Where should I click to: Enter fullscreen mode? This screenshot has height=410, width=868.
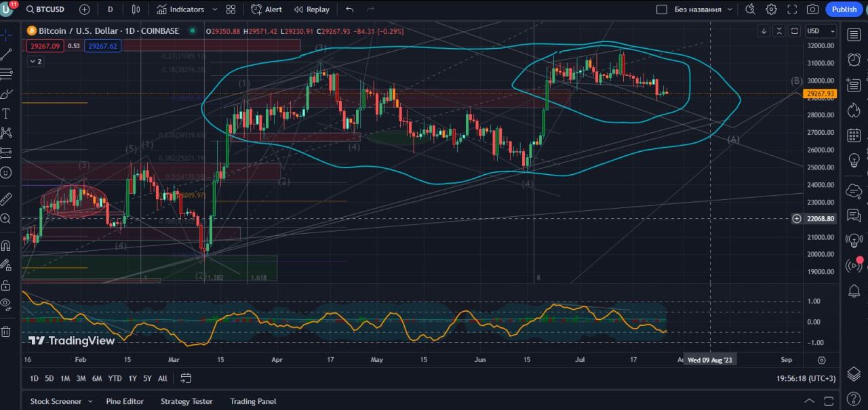click(x=792, y=9)
